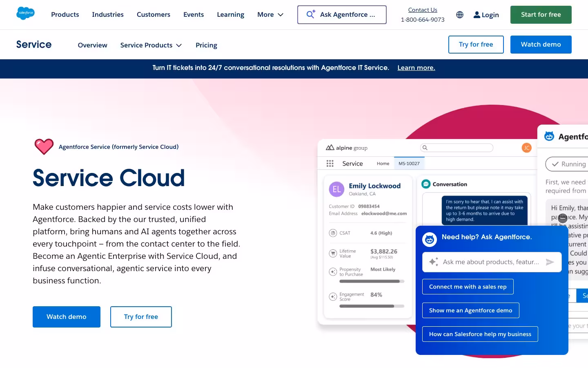Click the Salesforce cloud logo
Image resolution: width=588 pixels, height=368 pixels.
point(25,13)
